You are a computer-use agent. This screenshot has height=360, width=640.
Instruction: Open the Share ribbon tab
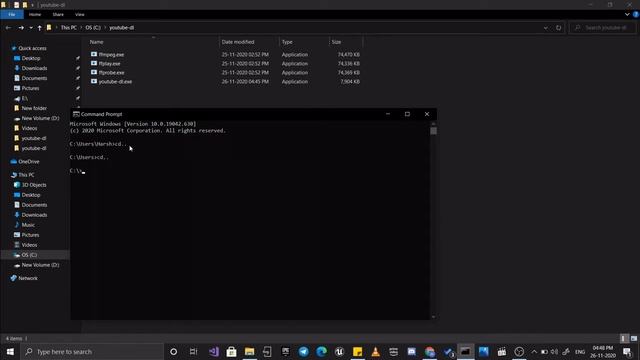pos(58,14)
